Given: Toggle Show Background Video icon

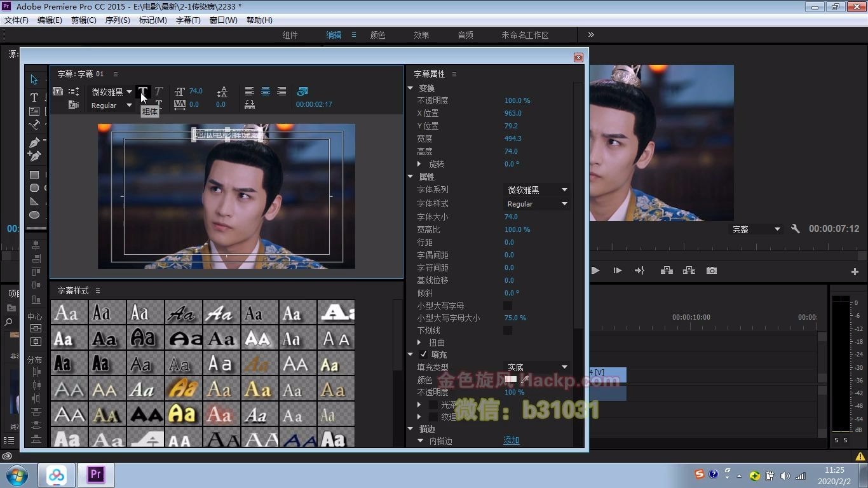Looking at the screenshot, I should (302, 91).
